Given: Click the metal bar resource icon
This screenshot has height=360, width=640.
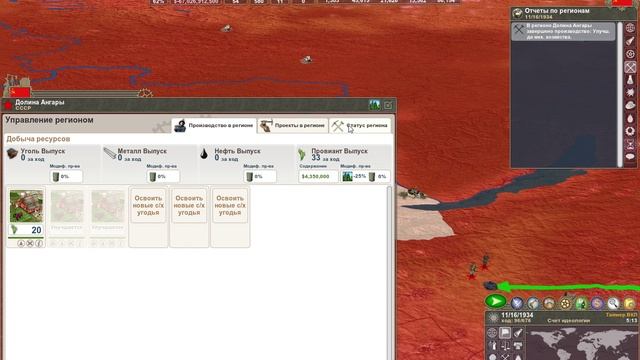Looking at the screenshot, I should (x=109, y=153).
